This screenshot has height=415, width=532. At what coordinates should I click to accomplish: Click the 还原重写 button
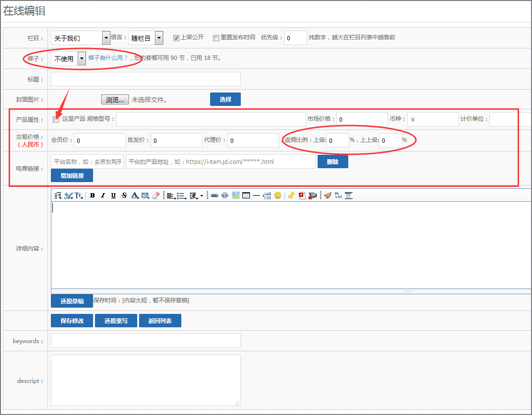pyautogui.click(x=116, y=321)
